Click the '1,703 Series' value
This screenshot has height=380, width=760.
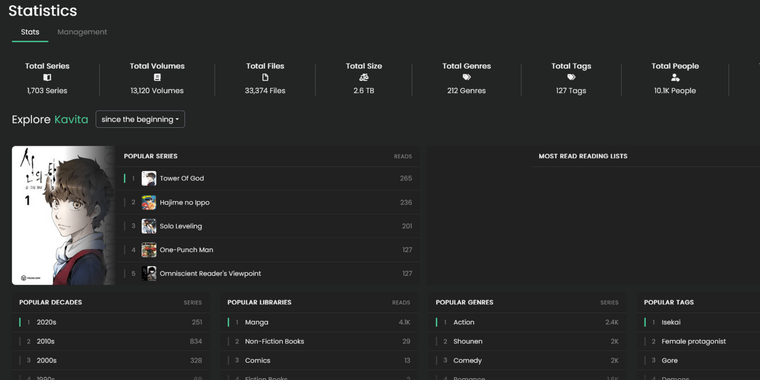(x=47, y=91)
